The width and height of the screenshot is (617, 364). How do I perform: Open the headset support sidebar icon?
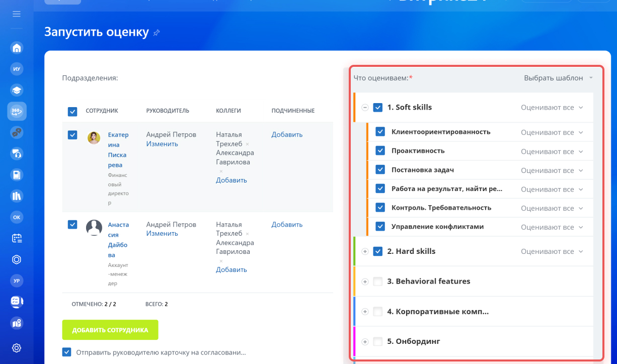(x=17, y=154)
